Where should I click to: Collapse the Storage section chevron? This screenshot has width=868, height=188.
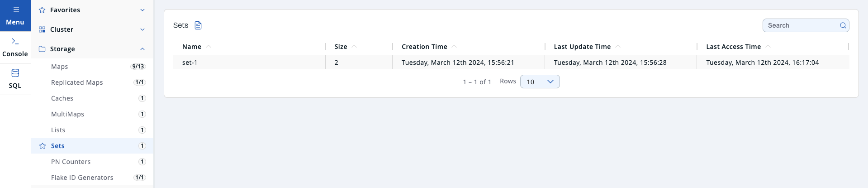142,49
